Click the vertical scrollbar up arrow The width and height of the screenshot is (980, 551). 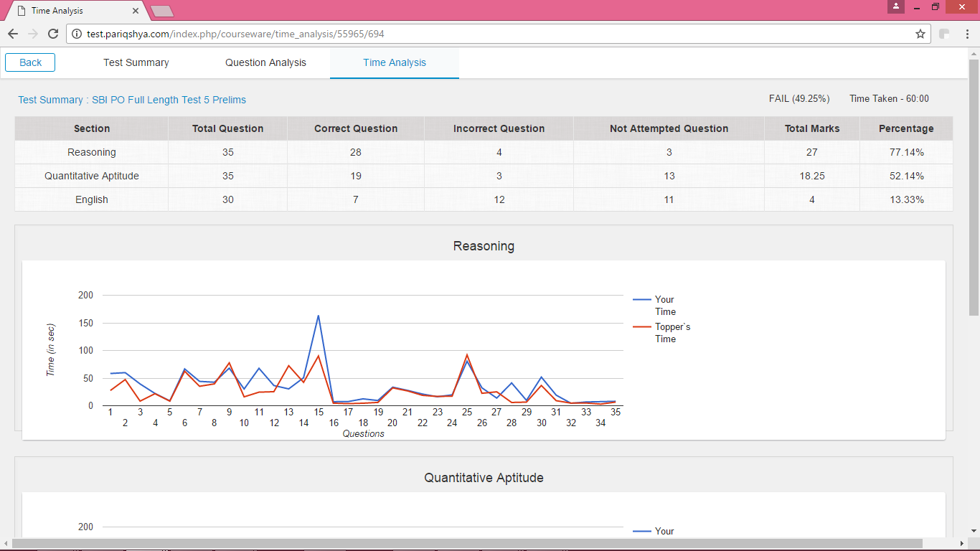[x=974, y=54]
